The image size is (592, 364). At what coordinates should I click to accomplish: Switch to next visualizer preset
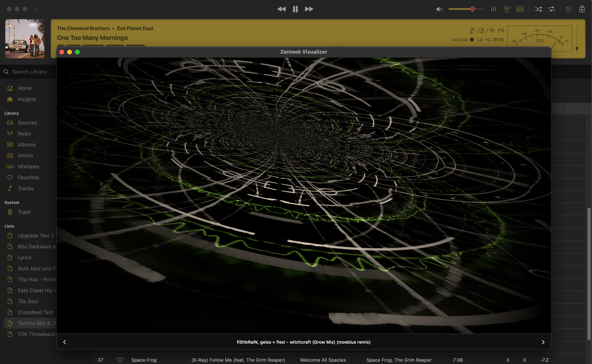[543, 342]
